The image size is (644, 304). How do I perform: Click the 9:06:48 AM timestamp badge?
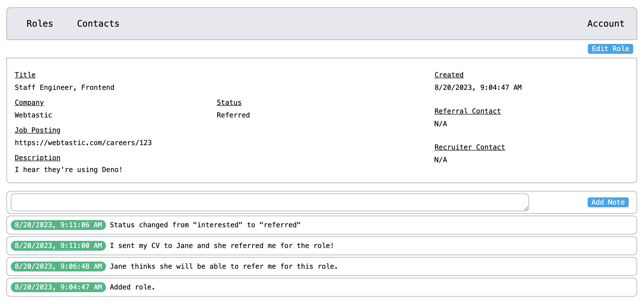click(58, 266)
